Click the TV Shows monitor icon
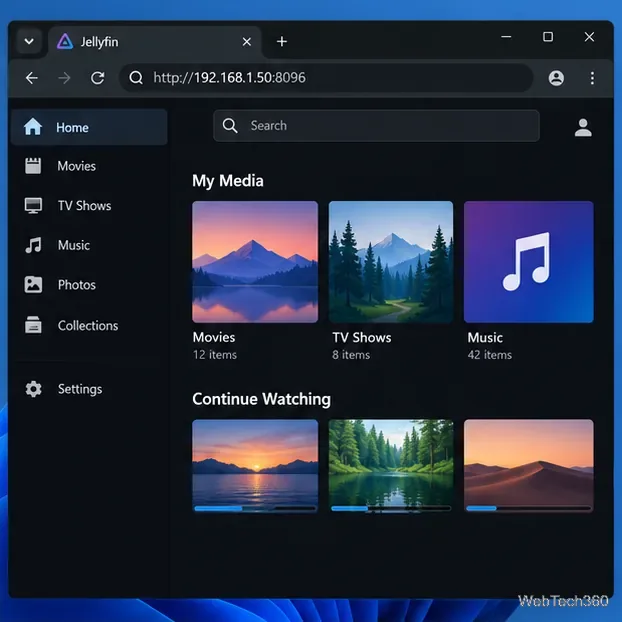Viewport: 622px width, 622px height. [x=33, y=205]
